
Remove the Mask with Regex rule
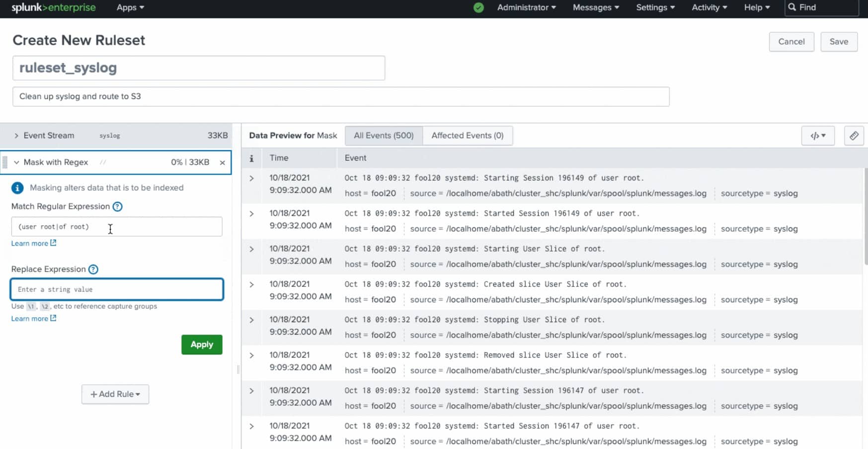(x=222, y=163)
